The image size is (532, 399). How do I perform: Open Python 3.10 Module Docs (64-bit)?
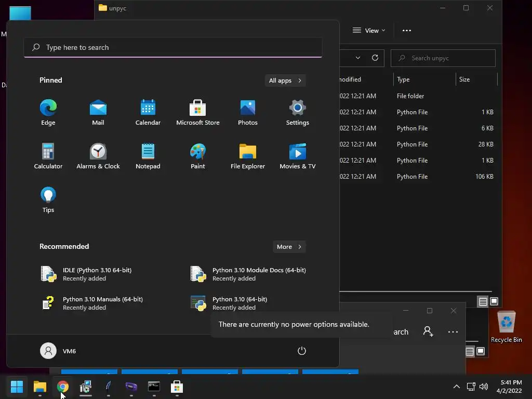(x=249, y=274)
